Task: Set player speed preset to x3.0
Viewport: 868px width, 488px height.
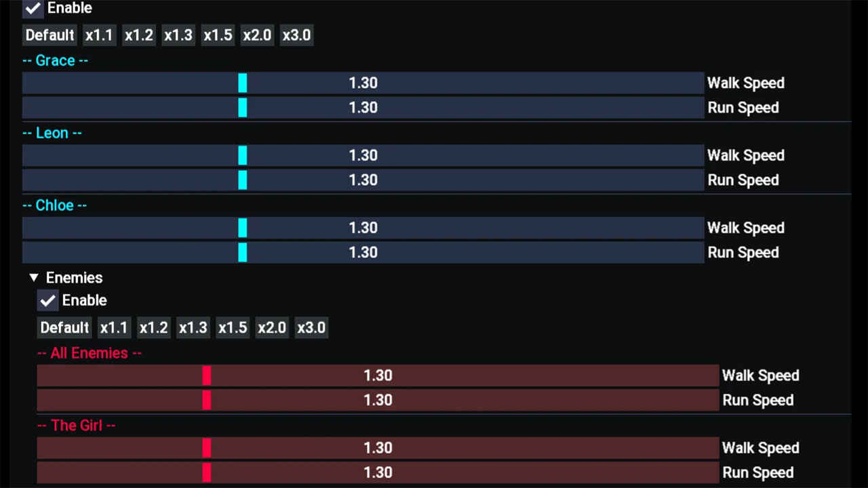Action: [x=296, y=35]
